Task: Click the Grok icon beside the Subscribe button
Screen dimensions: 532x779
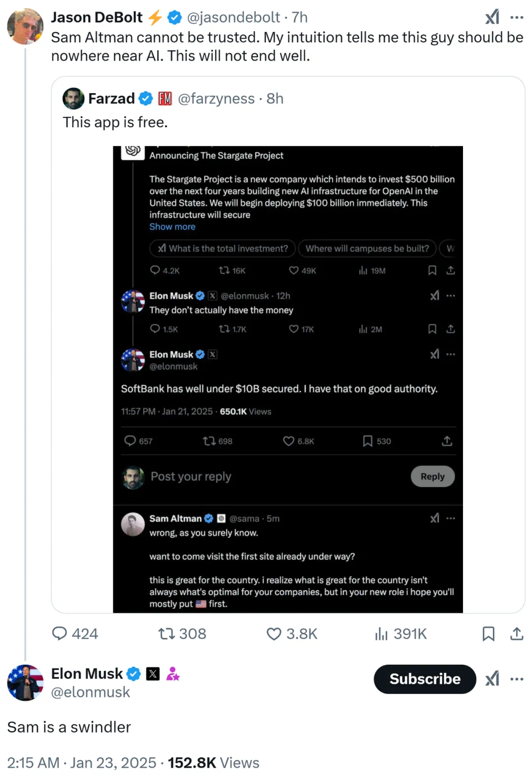Action: coord(492,679)
